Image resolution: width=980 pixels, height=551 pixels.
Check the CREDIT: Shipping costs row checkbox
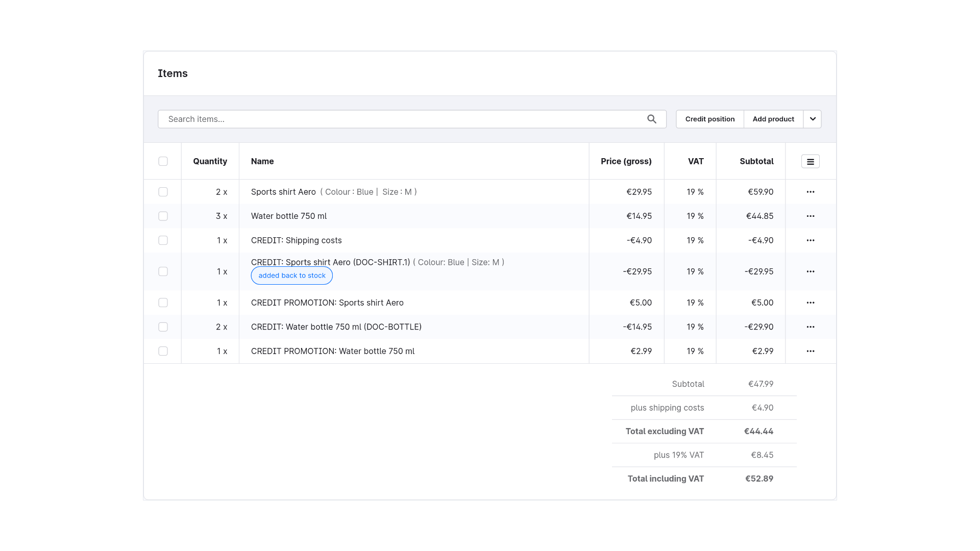tap(163, 240)
